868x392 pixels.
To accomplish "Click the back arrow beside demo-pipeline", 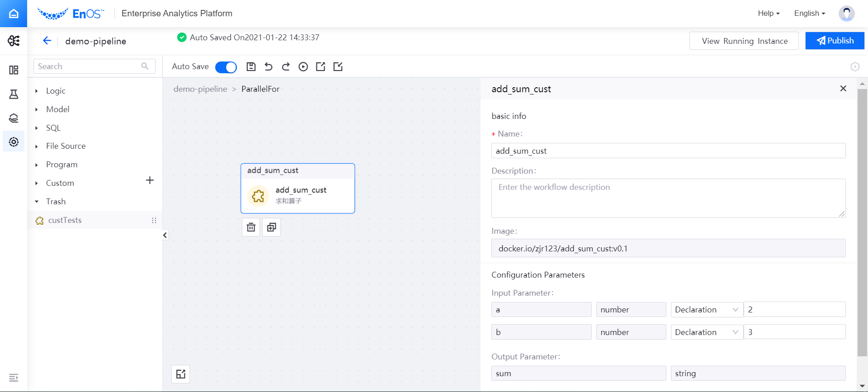I will coord(47,41).
